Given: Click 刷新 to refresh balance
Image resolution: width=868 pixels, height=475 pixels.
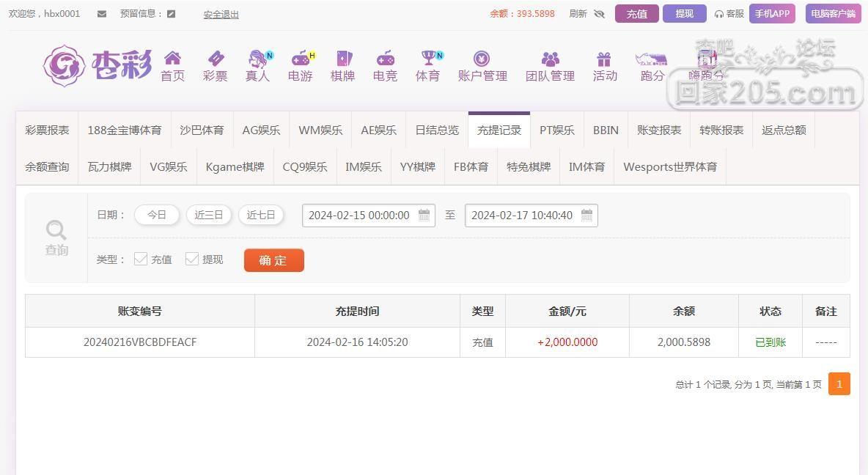Looking at the screenshot, I should (x=578, y=14).
